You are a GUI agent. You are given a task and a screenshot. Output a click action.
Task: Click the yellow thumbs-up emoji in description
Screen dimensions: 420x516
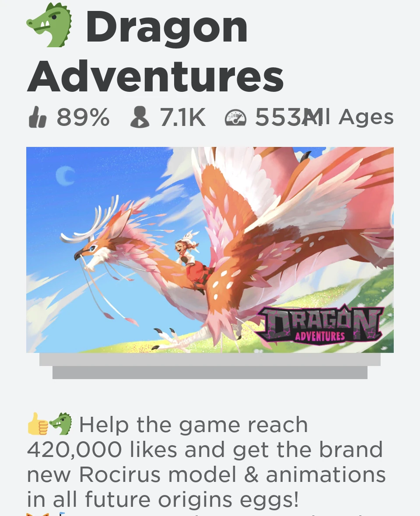pos(38,424)
